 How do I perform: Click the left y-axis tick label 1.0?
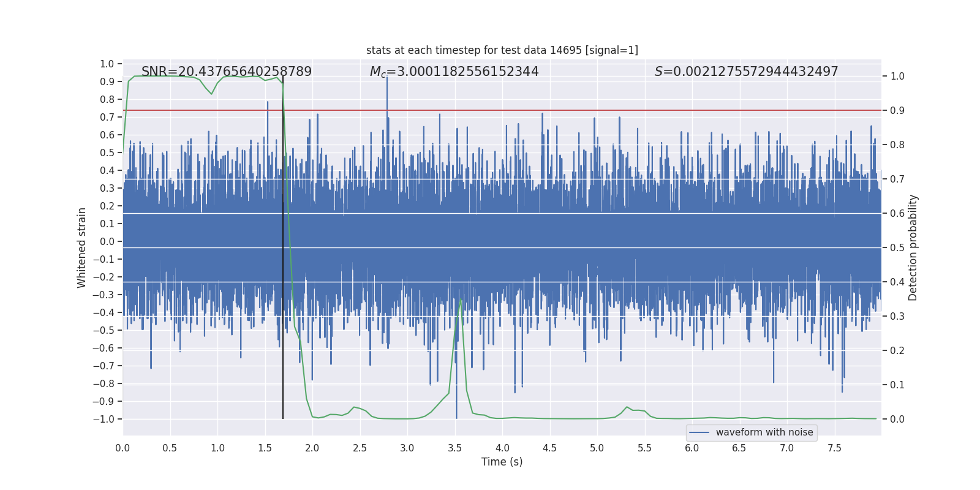(x=107, y=64)
